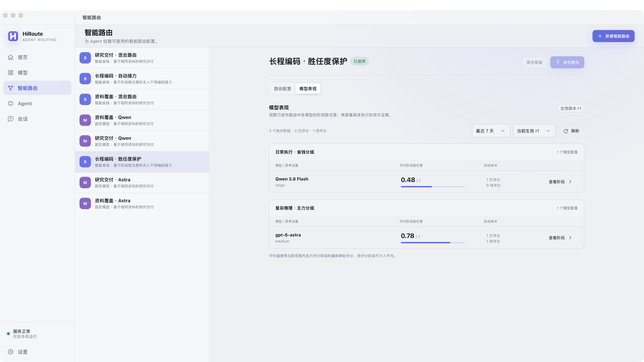Select the 智能路由 sidebar icon
The width and height of the screenshot is (644, 362).
[x=11, y=88]
